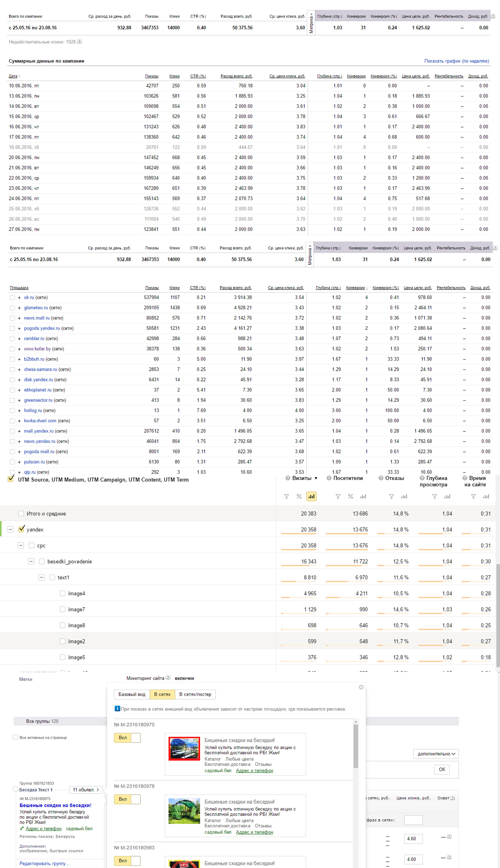Toggle the Вкл switch for ad M-2316180978
The height and width of the screenshot is (868, 500).
[x=127, y=799]
